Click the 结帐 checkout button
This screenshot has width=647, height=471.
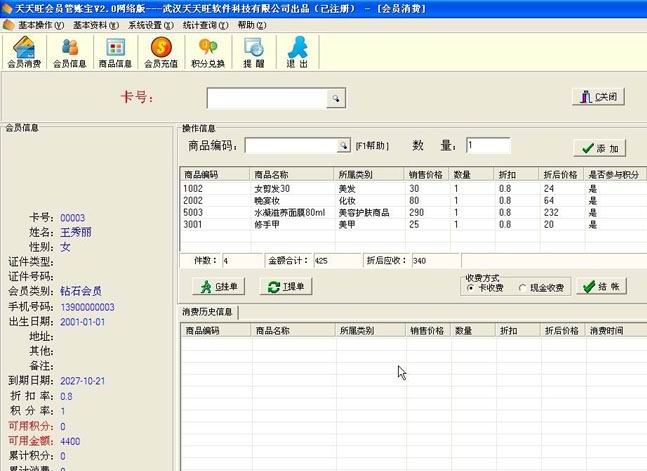tap(601, 286)
